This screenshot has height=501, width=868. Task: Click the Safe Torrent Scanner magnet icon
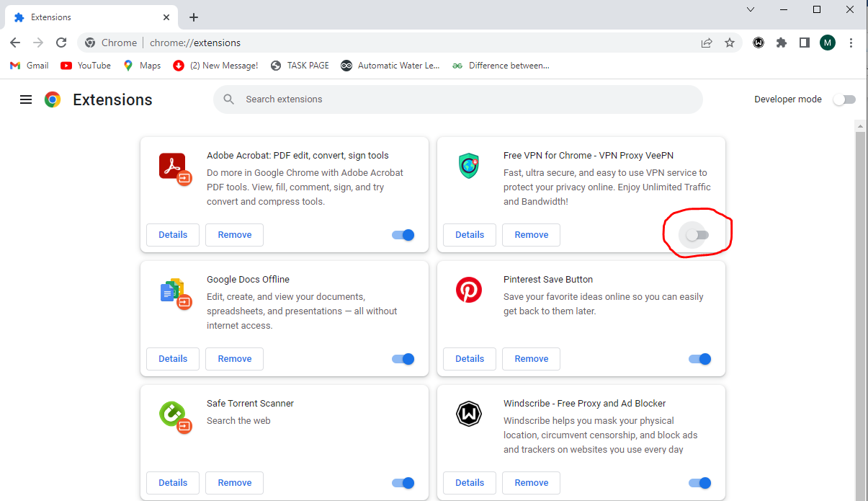(x=174, y=417)
